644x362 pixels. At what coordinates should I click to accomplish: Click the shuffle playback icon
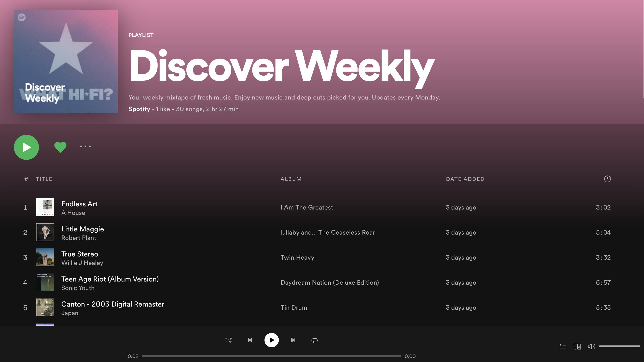pyautogui.click(x=229, y=340)
